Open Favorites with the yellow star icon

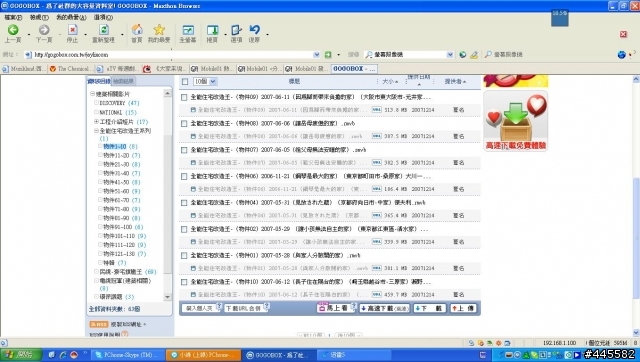click(x=159, y=30)
